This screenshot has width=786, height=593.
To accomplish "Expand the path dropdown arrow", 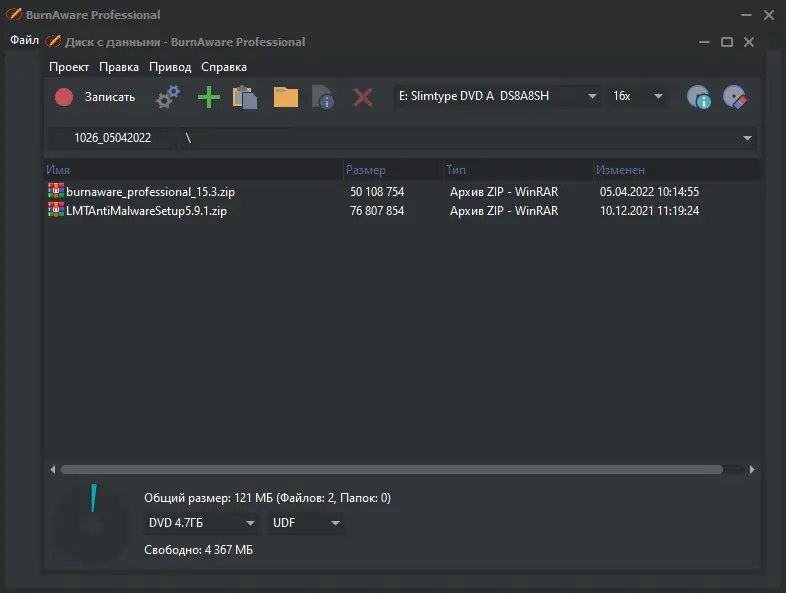I will tap(747, 138).
